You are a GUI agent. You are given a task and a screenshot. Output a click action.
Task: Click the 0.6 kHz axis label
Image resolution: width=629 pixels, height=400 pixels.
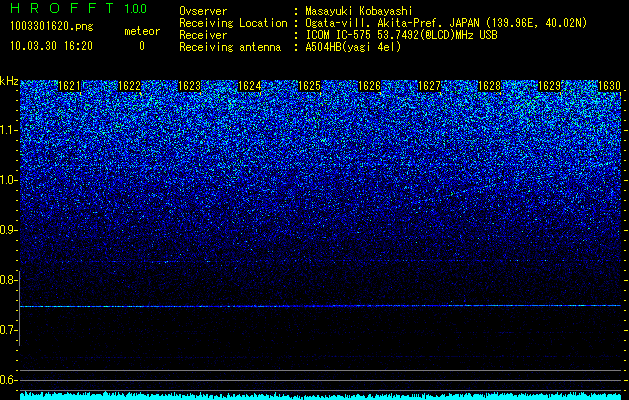[8, 380]
